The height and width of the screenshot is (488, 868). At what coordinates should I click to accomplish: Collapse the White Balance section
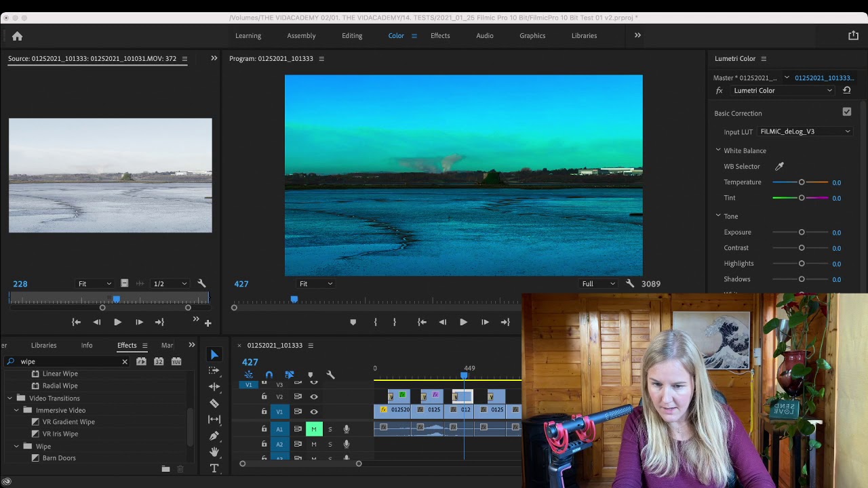[718, 150]
